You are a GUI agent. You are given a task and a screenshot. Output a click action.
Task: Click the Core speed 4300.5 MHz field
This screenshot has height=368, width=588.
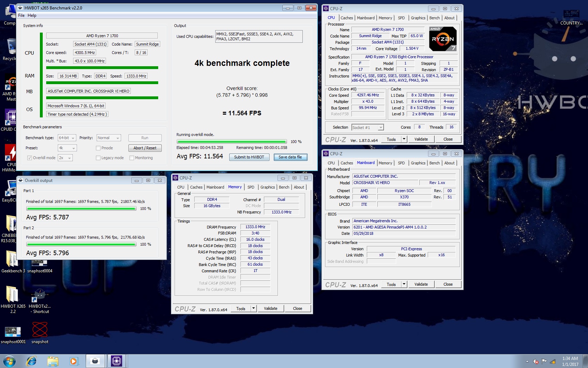(x=85, y=53)
